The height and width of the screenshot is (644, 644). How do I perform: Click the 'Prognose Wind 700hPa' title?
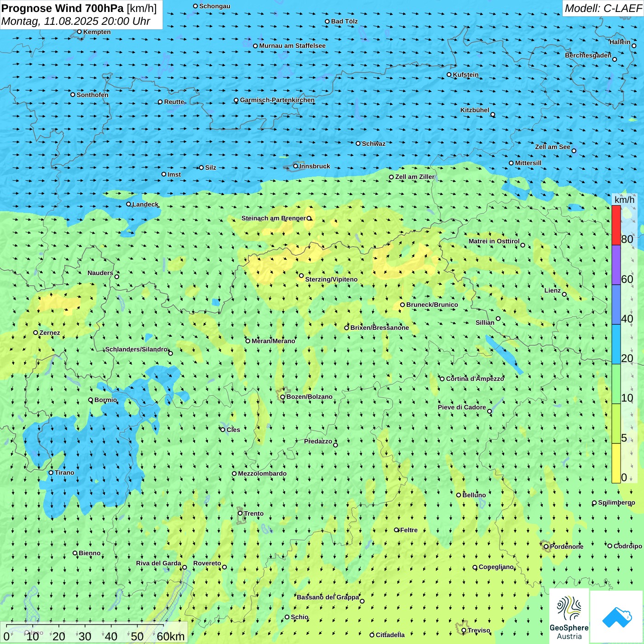point(63,8)
